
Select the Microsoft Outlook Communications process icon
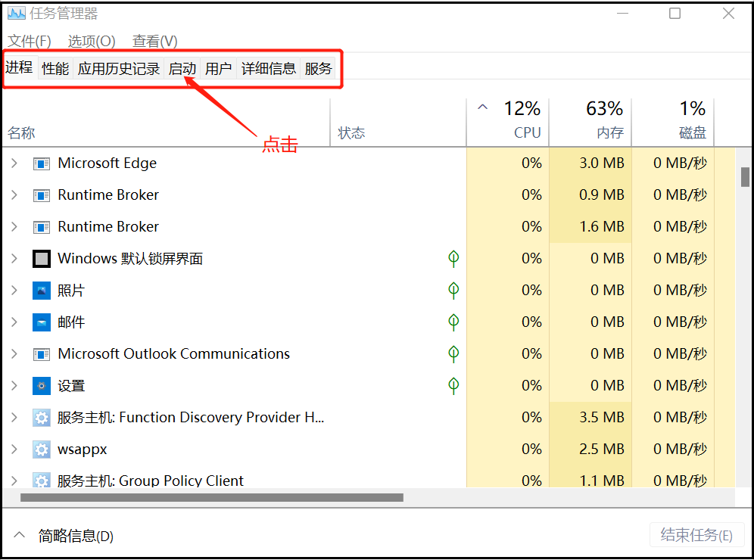point(42,355)
